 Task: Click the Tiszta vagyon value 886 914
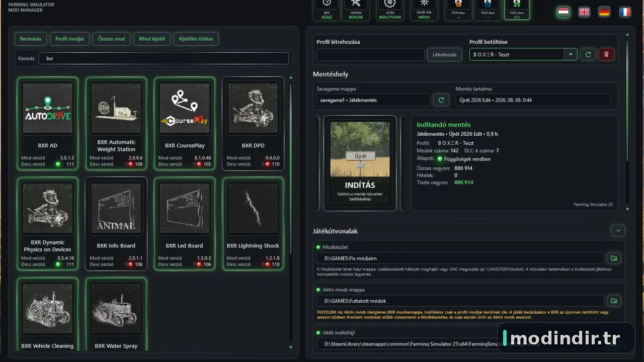[463, 183]
